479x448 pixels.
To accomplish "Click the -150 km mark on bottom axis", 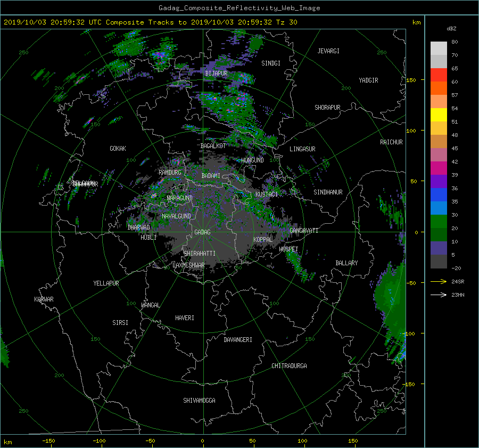I will click(x=48, y=441).
